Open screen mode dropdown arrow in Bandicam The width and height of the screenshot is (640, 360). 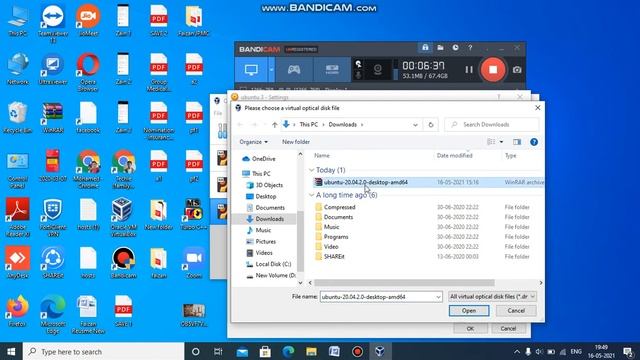[271, 70]
